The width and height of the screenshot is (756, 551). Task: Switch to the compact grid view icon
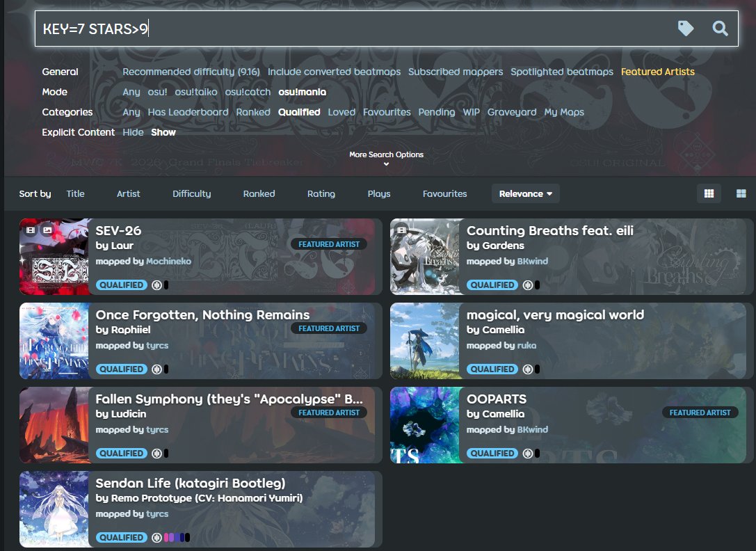pyautogui.click(x=709, y=193)
